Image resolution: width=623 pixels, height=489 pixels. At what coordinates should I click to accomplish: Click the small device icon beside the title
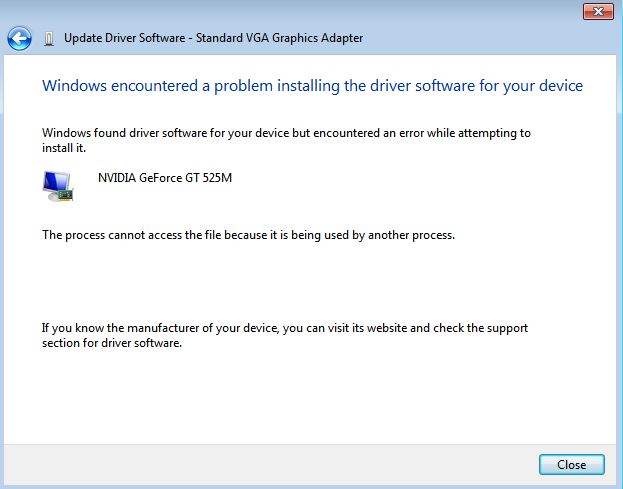[49, 39]
